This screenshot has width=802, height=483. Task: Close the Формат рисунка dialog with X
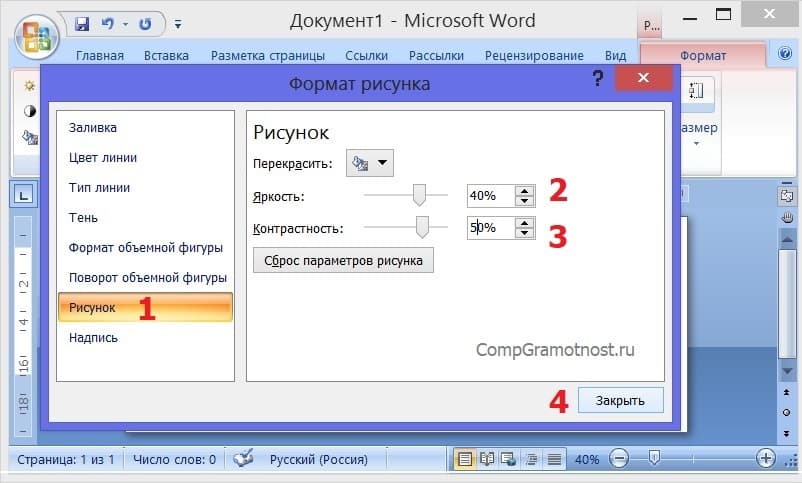coord(643,78)
